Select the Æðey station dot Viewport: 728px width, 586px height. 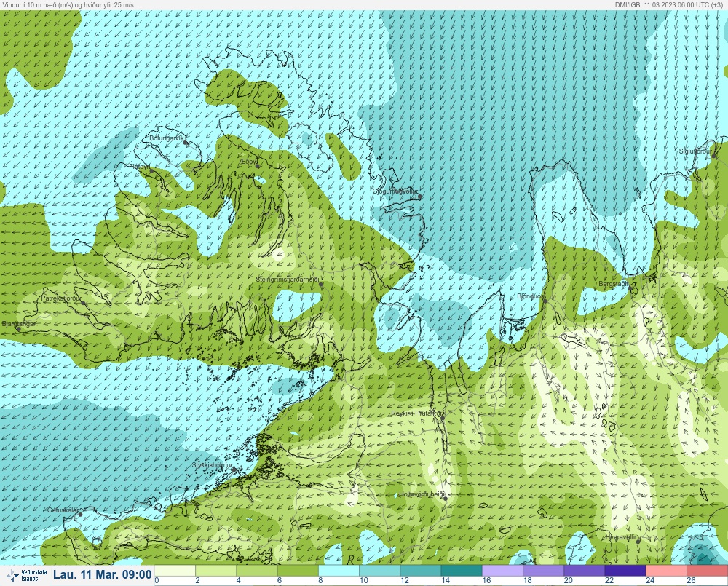[258, 166]
